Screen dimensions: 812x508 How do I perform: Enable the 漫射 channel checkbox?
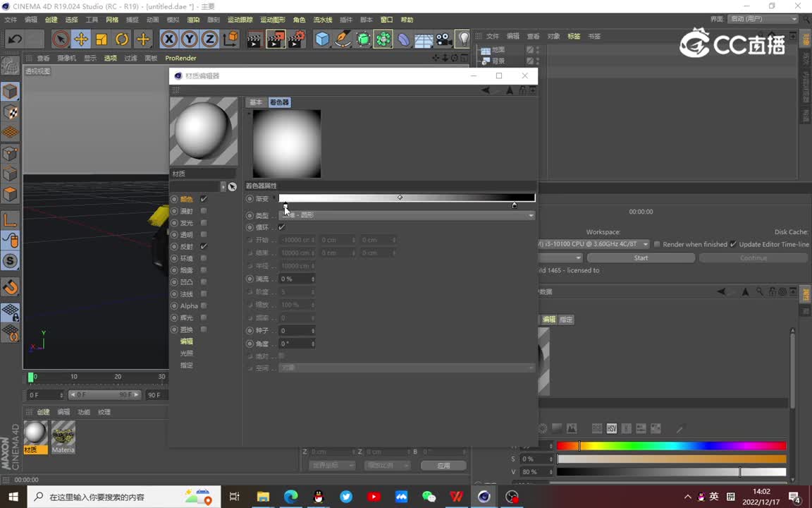coord(204,211)
